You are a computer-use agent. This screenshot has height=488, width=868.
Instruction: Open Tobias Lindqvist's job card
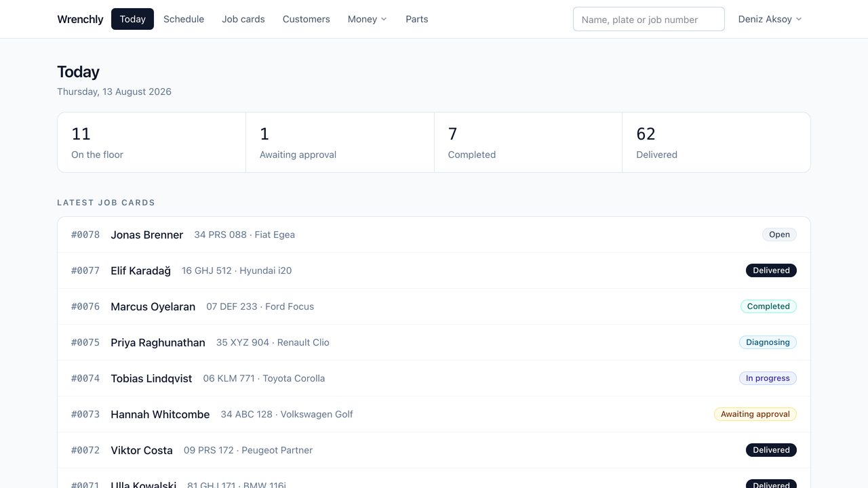pyautogui.click(x=434, y=378)
